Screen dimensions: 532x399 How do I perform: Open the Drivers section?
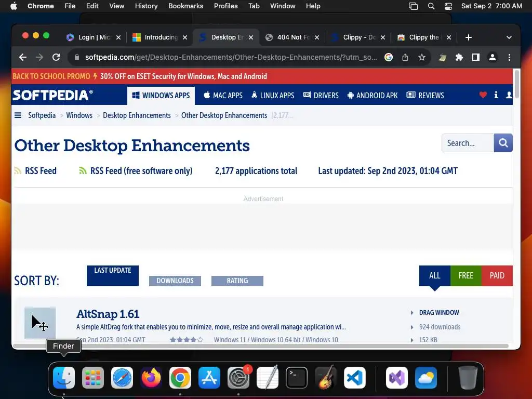point(321,96)
